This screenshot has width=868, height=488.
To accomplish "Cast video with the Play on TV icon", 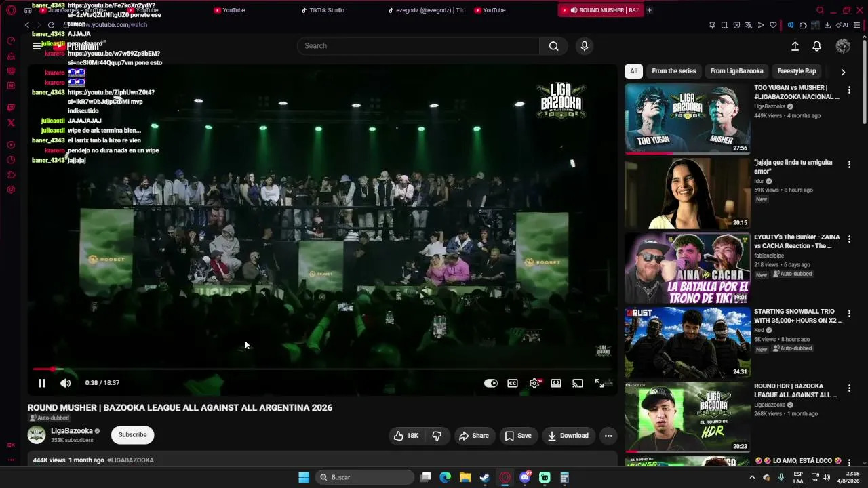I will click(578, 383).
